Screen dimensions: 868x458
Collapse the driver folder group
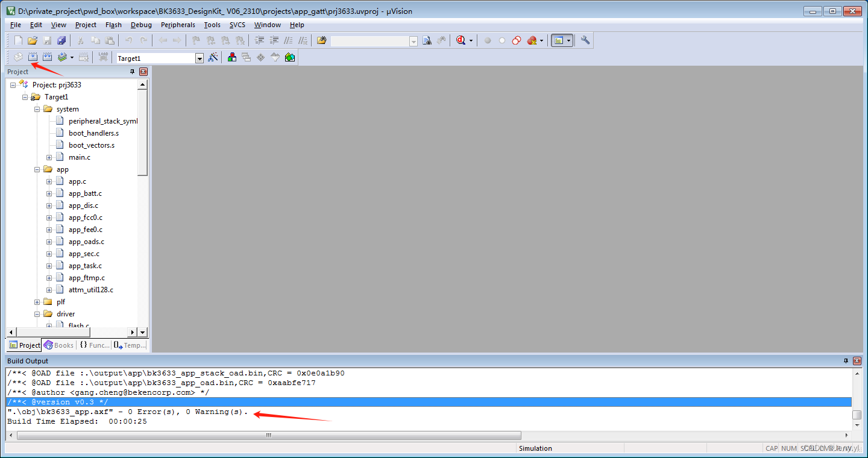tap(37, 314)
